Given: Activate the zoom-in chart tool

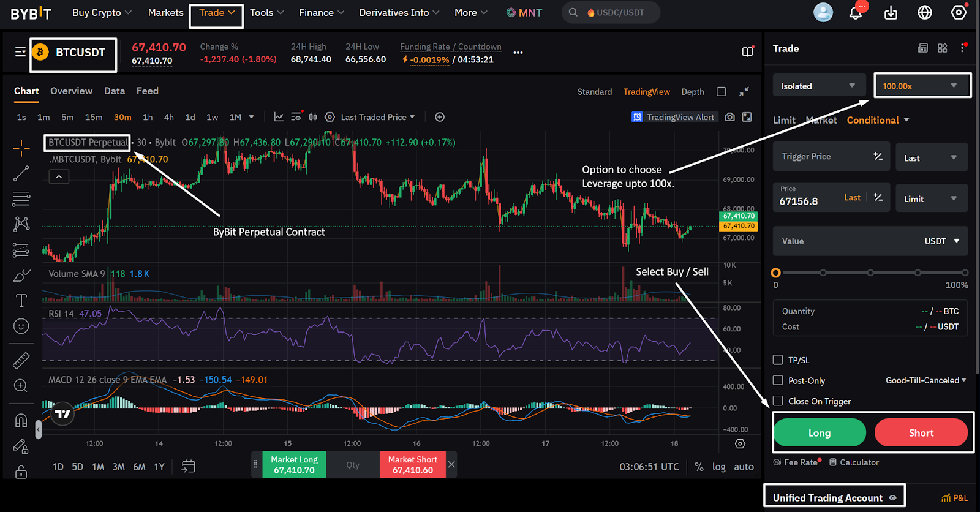Looking at the screenshot, I should coord(21,386).
